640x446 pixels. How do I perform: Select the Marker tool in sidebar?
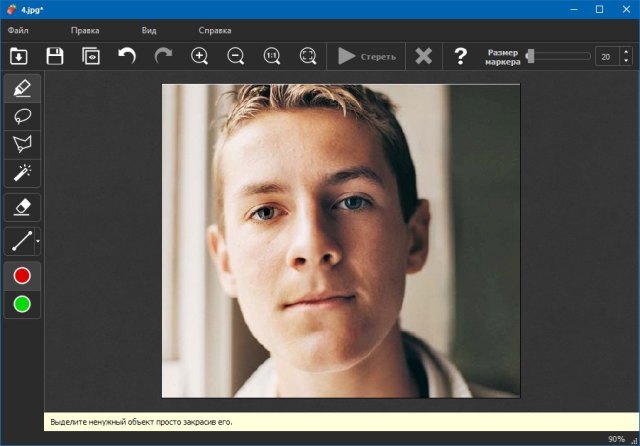tap(22, 88)
